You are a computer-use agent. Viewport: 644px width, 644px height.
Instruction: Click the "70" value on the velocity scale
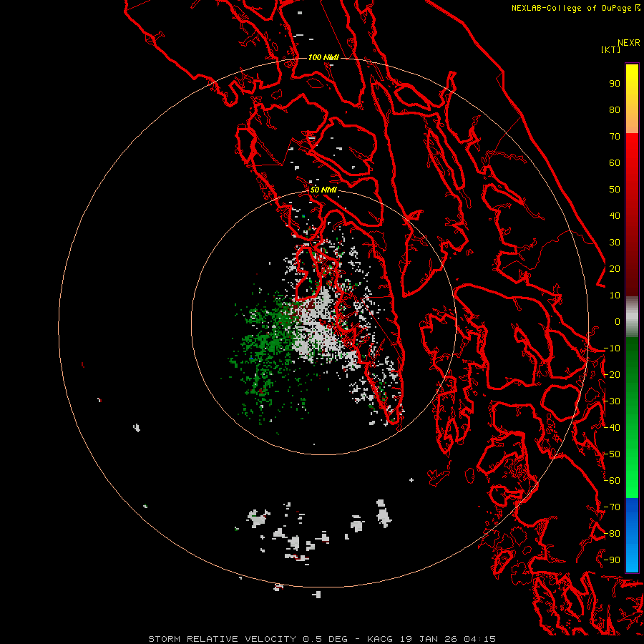(x=615, y=137)
